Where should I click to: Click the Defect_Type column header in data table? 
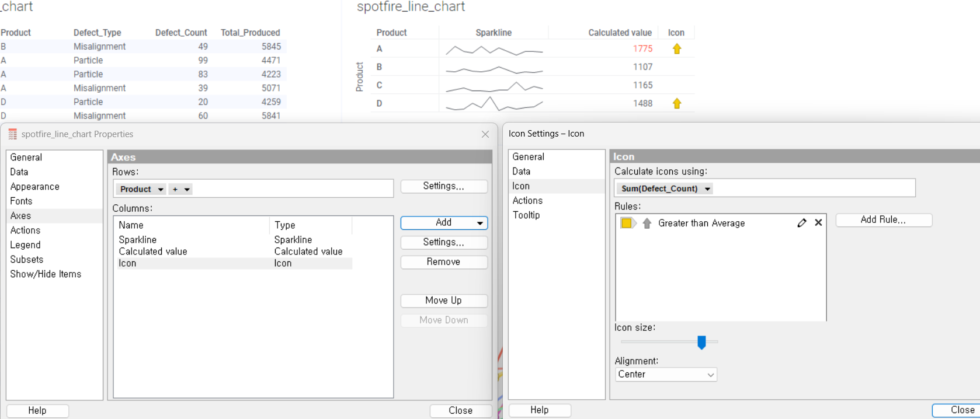coord(98,33)
